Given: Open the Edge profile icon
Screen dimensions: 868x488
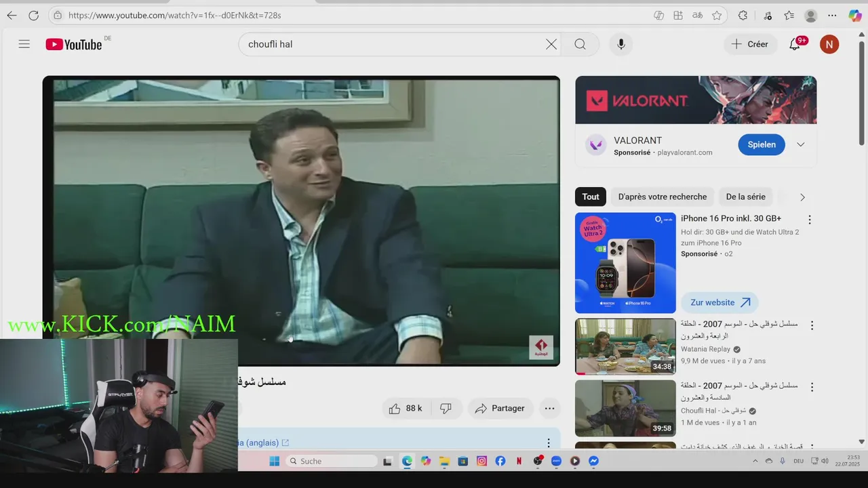Looking at the screenshot, I should (x=810, y=15).
